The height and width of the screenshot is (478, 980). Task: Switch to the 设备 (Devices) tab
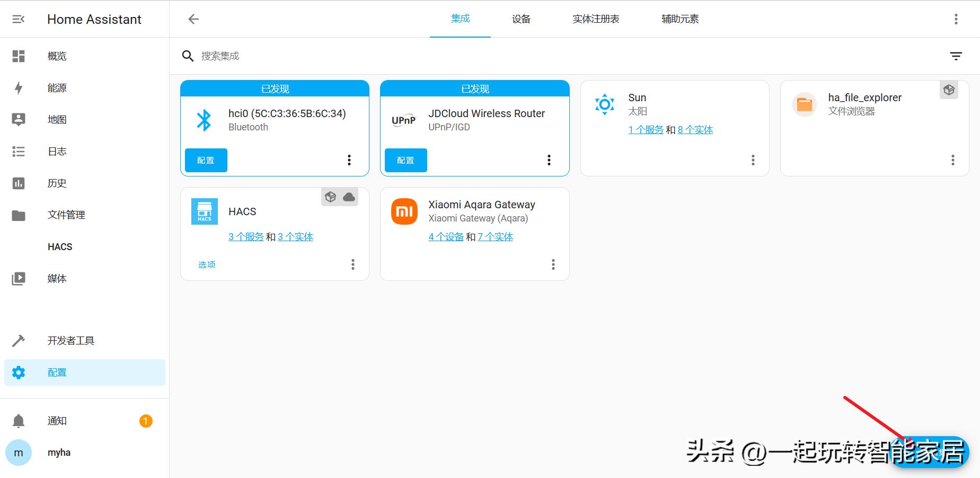[x=522, y=19]
